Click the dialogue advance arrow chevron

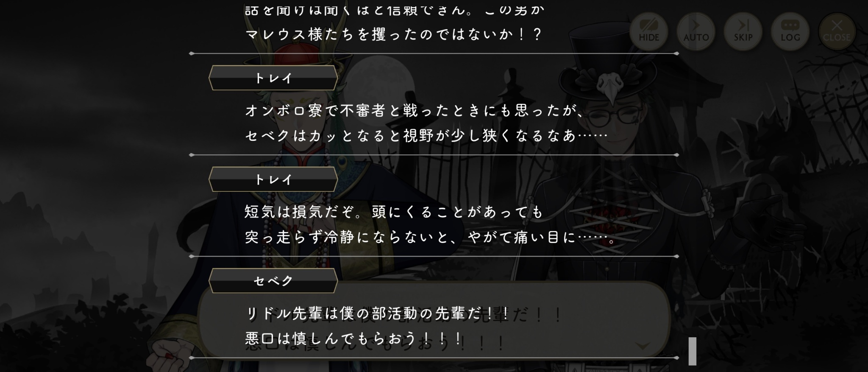tap(643, 346)
